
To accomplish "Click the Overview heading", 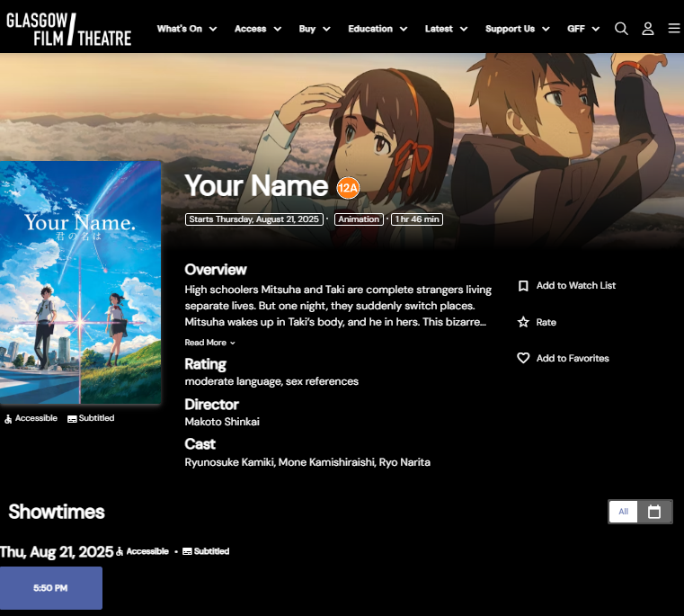I will click(216, 270).
